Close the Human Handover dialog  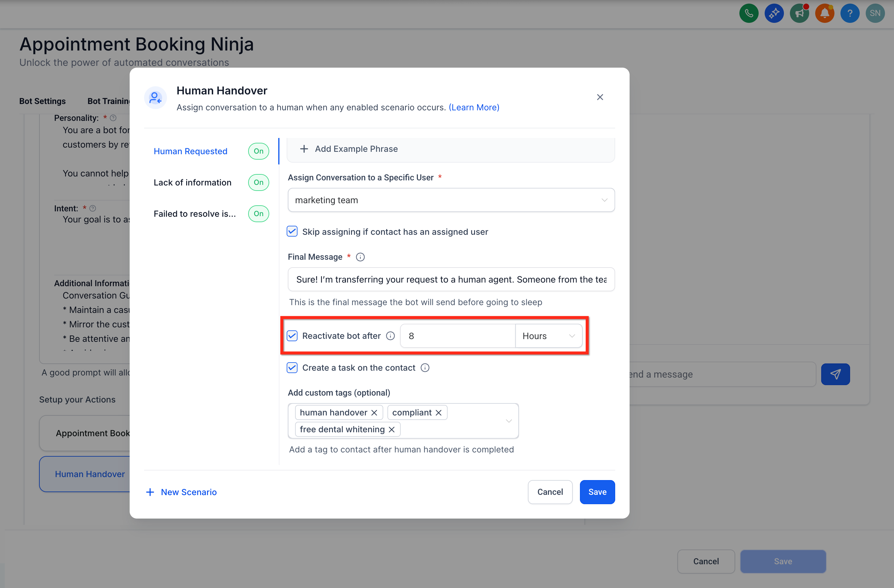600,97
